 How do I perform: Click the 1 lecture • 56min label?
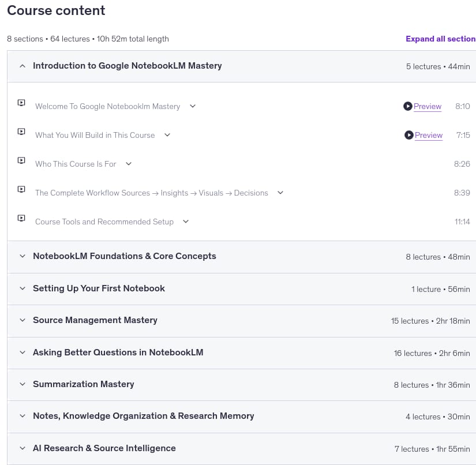(440, 289)
